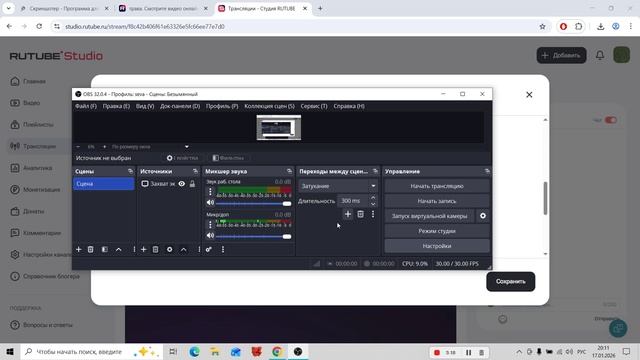The image size is (640, 360).
Task: Click Начать трансляцию button
Action: 437,186
